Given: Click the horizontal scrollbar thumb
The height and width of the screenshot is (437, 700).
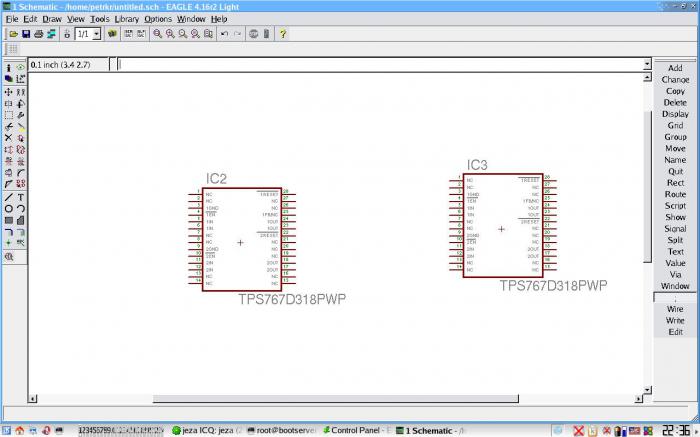Looking at the screenshot, I should point(336,399).
